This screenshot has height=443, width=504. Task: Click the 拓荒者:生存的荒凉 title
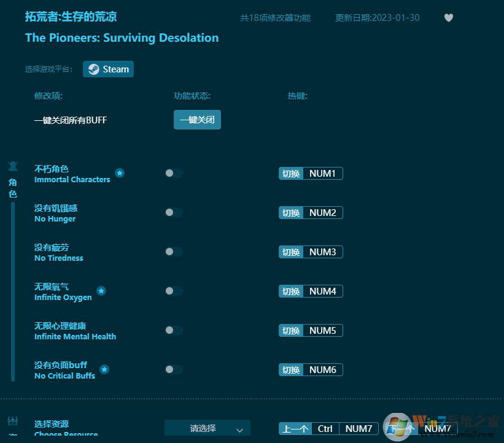click(71, 17)
